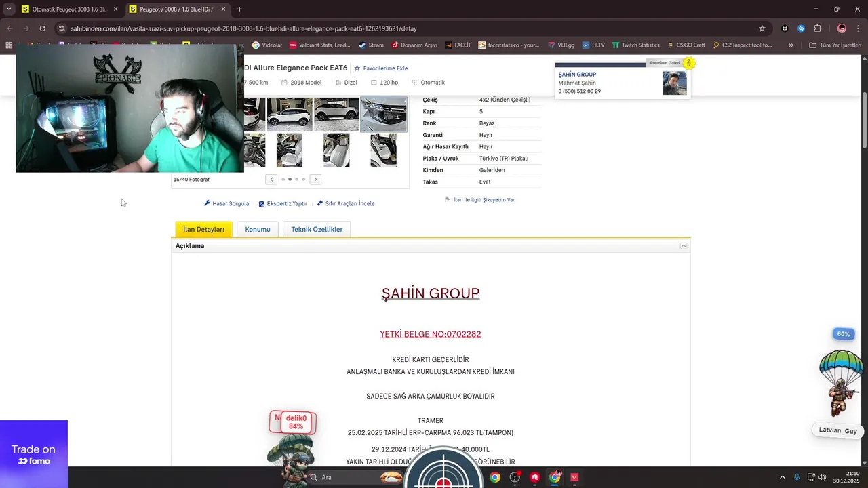
Task: Click YETKİ BELGE NO:0702282 text
Action: coord(431,334)
